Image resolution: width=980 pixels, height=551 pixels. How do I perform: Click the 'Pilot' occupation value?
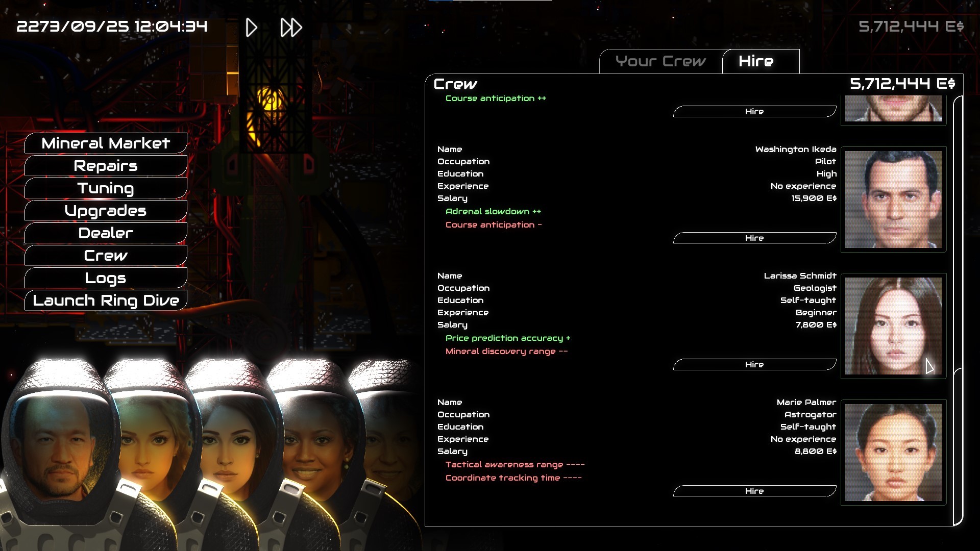point(825,162)
